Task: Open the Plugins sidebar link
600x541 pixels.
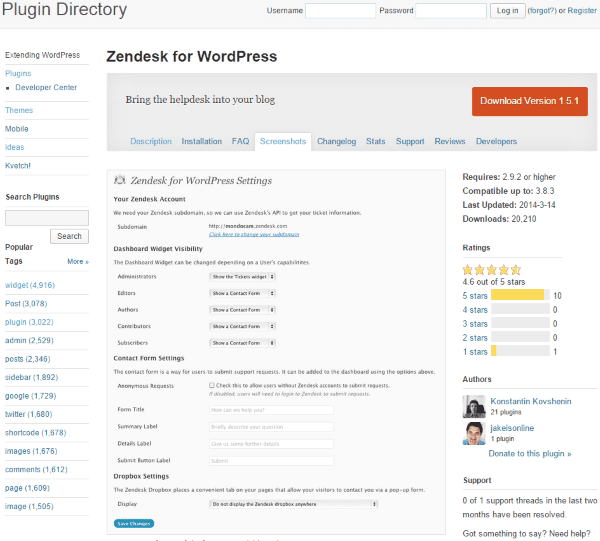Action: (18, 73)
